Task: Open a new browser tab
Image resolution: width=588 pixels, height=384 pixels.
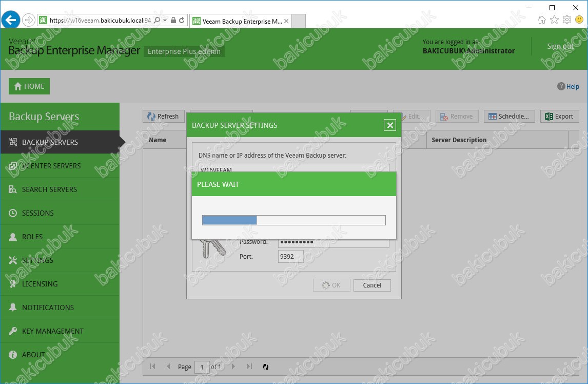Action: 299,21
